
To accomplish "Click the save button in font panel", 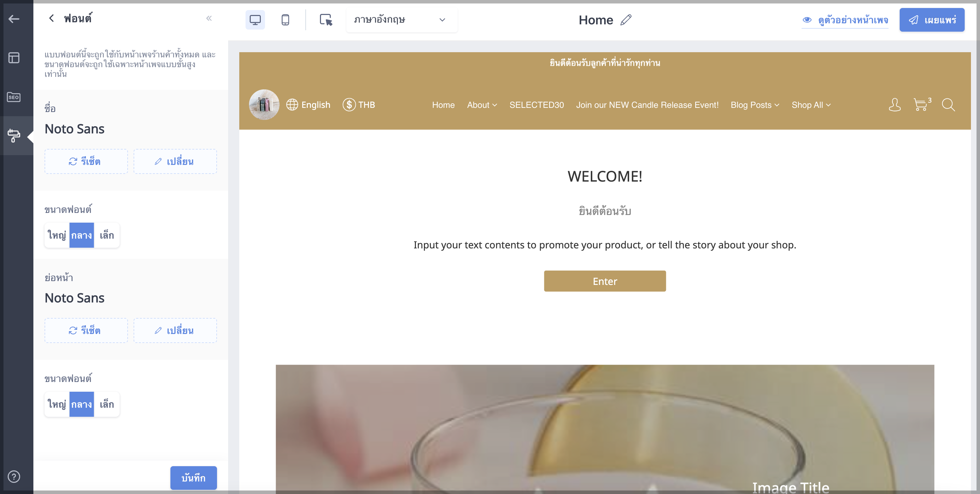I will click(193, 478).
